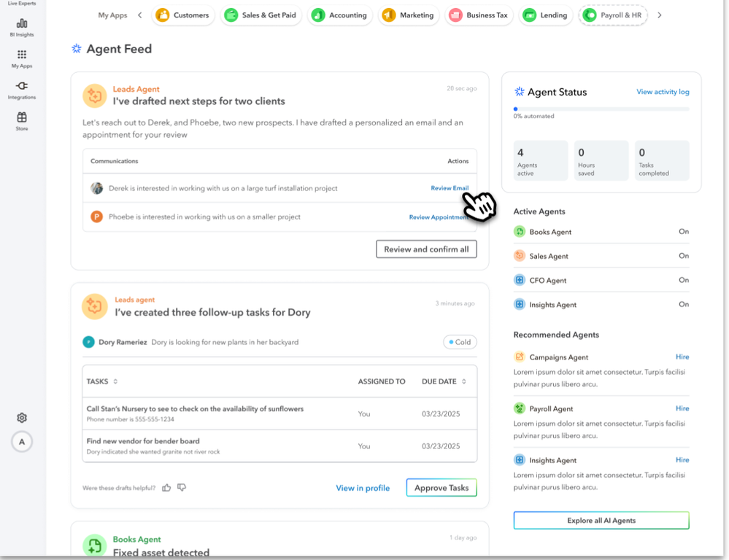The image size is (729, 560).
Task: Click Phoebe's orange P avatar
Action: (x=97, y=217)
